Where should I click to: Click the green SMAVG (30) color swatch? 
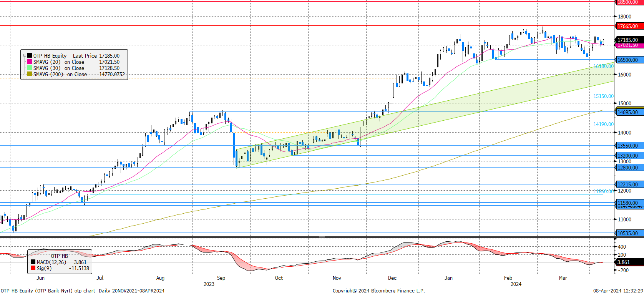(30, 68)
